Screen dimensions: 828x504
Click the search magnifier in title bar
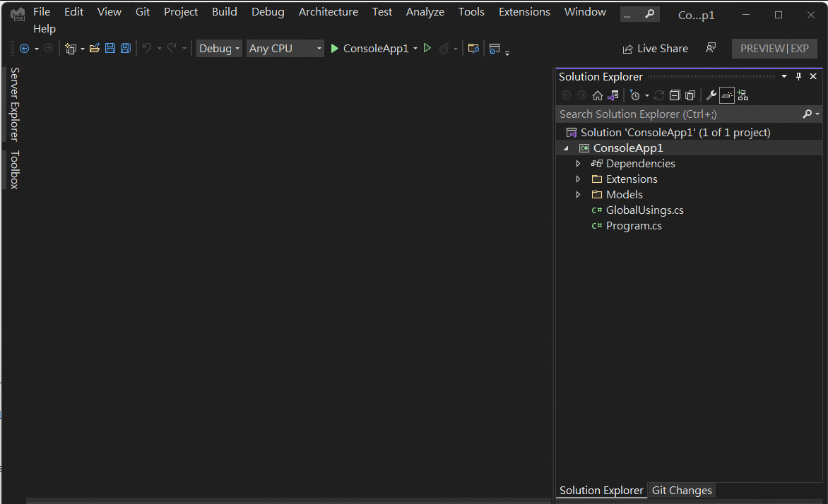649,14
